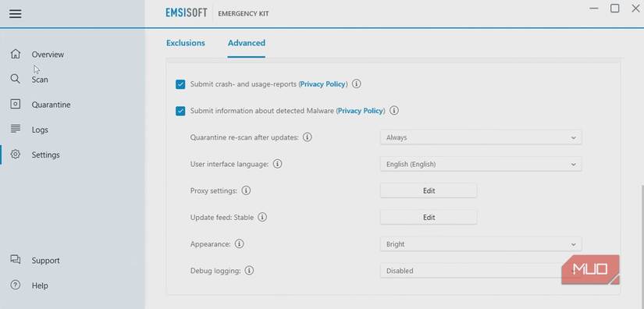Image resolution: width=644 pixels, height=309 pixels.
Task: Click the Scan magnifier icon
Action: coord(15,79)
